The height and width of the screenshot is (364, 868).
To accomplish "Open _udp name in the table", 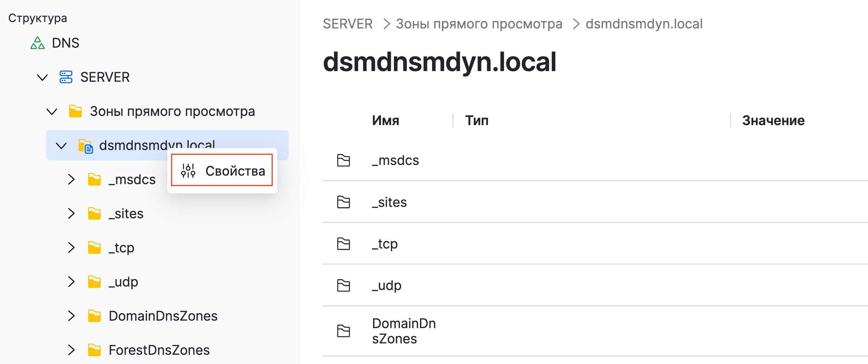I will [387, 286].
